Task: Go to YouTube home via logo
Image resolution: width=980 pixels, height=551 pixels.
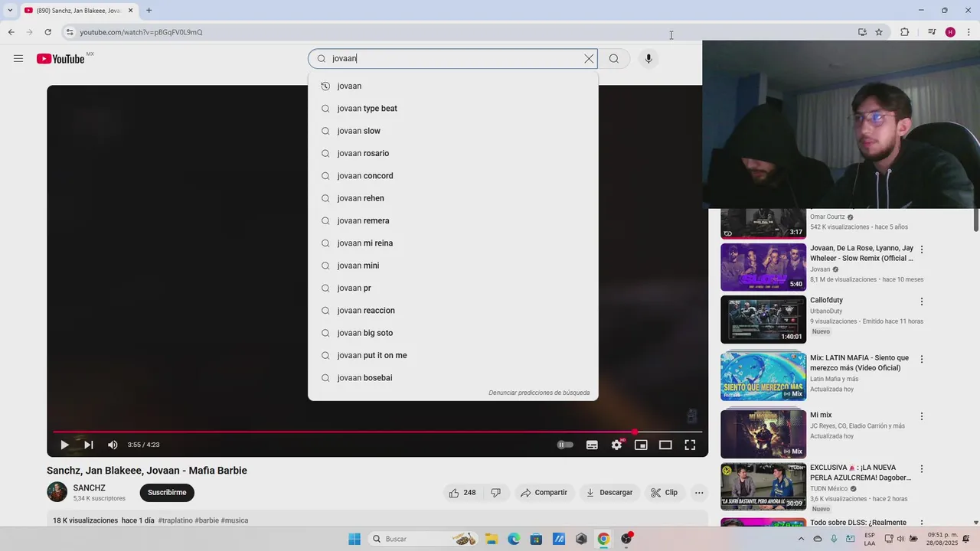Action: [x=60, y=59]
